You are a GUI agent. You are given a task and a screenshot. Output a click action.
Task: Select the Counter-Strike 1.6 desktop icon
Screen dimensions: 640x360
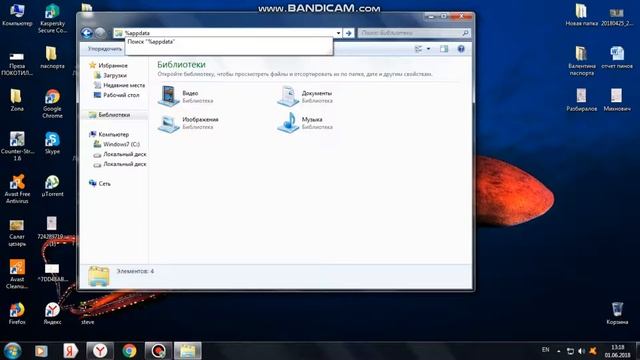point(17,146)
